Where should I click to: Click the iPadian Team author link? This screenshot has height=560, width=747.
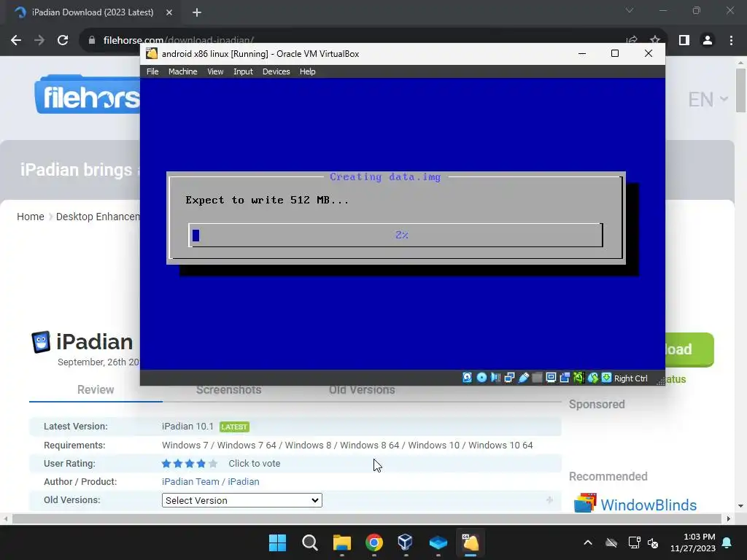coord(190,481)
